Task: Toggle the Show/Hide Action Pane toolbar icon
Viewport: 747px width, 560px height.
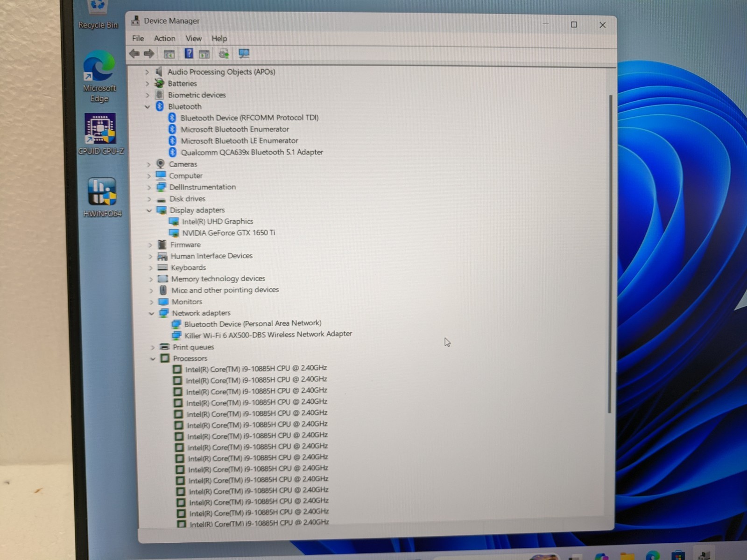Action: click(204, 54)
